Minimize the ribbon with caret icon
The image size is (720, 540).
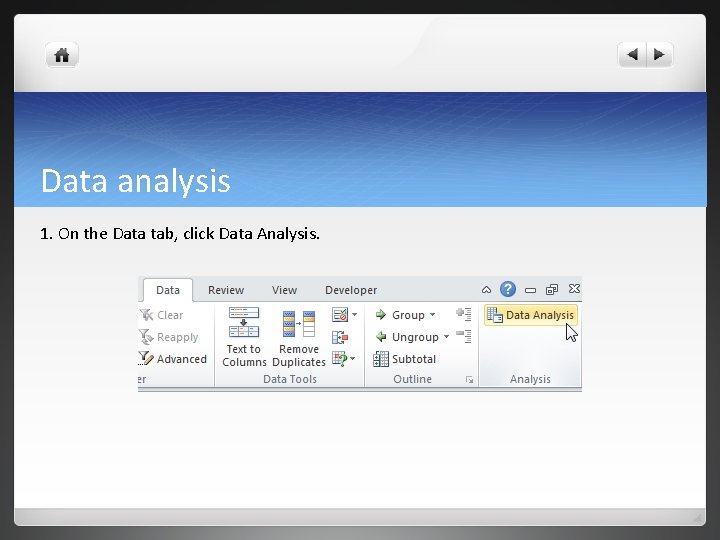pos(486,290)
